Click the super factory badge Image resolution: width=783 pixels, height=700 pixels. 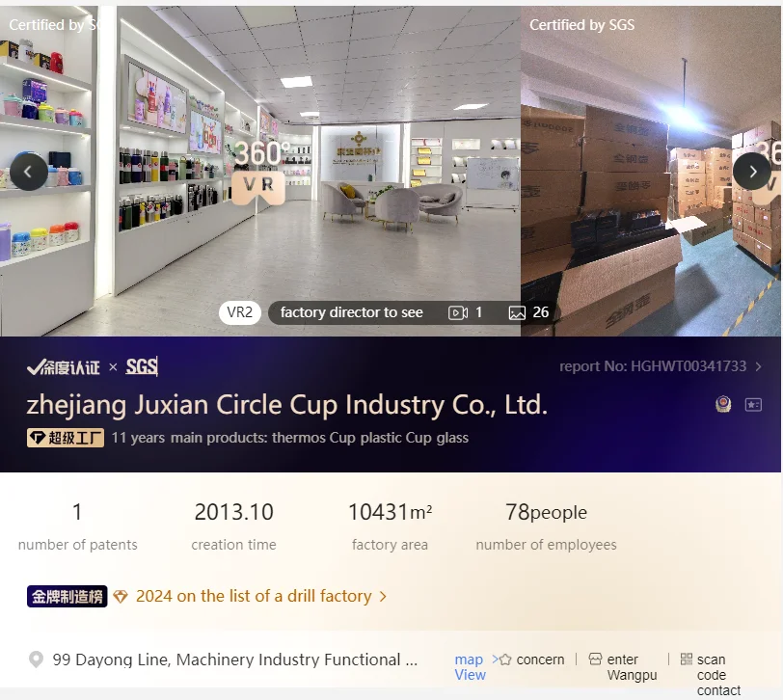pos(66,438)
